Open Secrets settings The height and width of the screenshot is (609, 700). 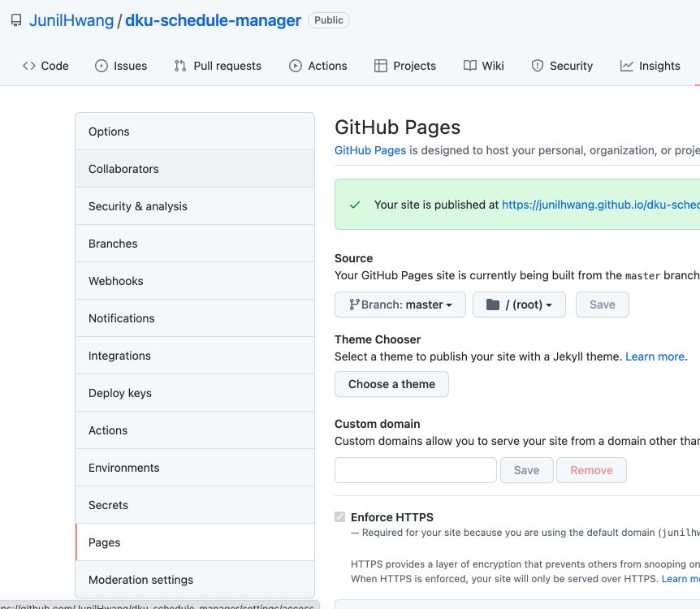pos(195,505)
